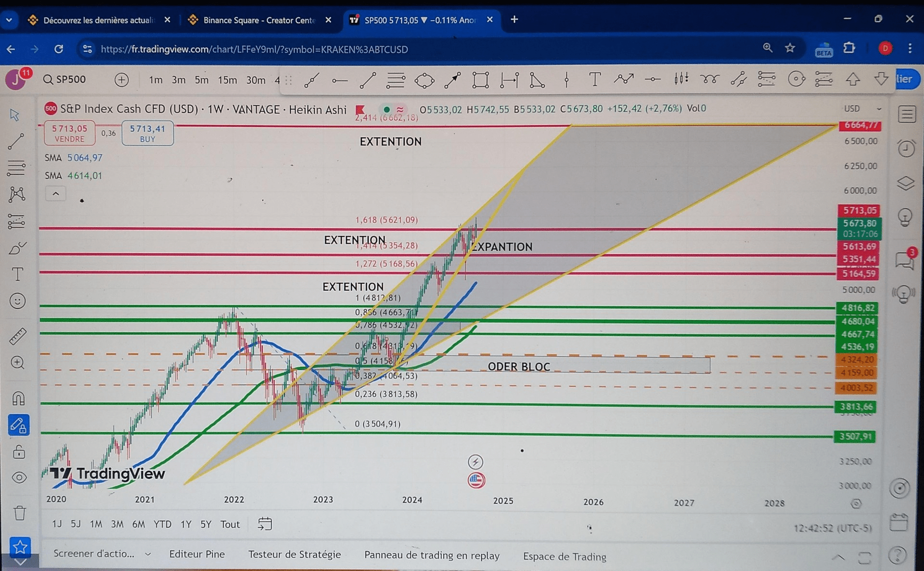Image resolution: width=924 pixels, height=571 pixels.
Task: Select the 15m timeframe
Action: click(227, 80)
